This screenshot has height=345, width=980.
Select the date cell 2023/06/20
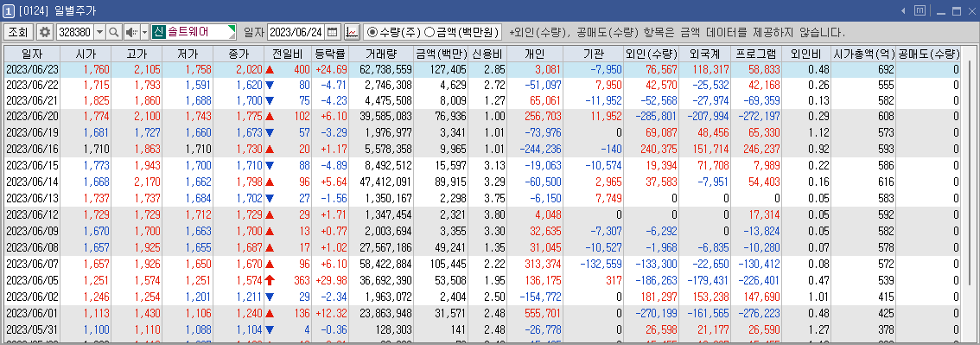[x=33, y=116]
